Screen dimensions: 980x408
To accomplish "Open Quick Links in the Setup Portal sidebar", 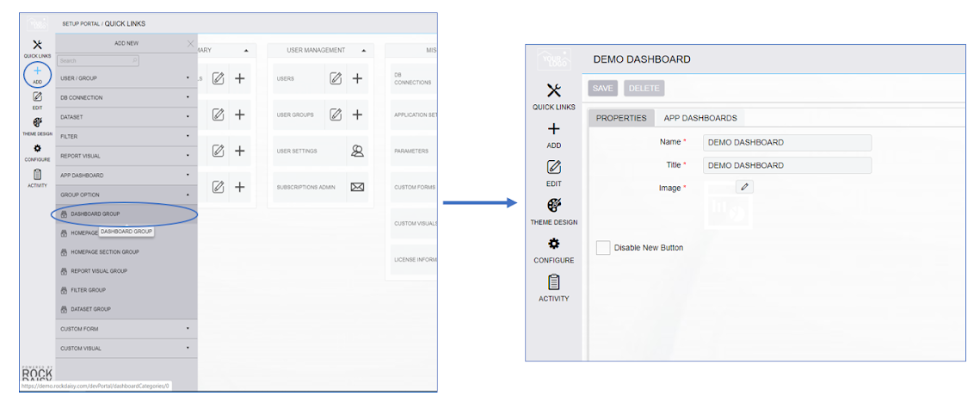I will click(37, 49).
